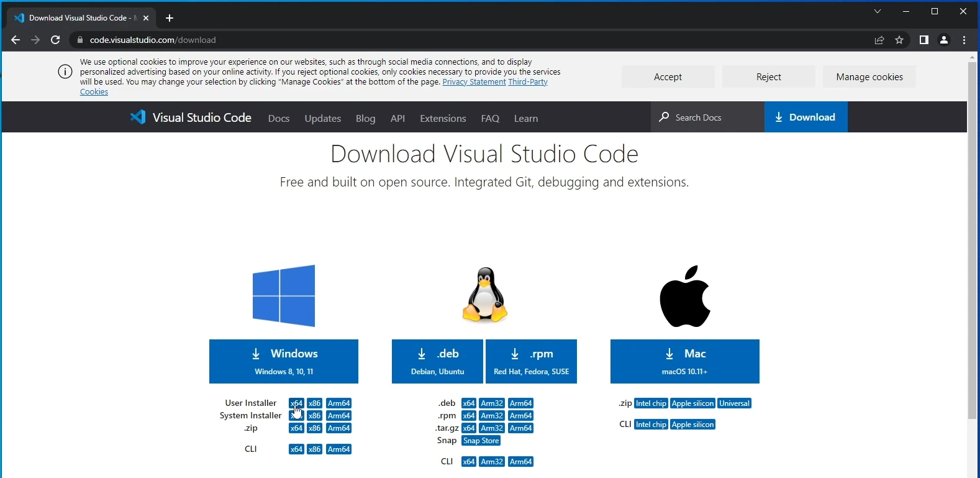Download Mac CLI Apple silicon
The height and width of the screenshot is (478, 980).
click(693, 425)
